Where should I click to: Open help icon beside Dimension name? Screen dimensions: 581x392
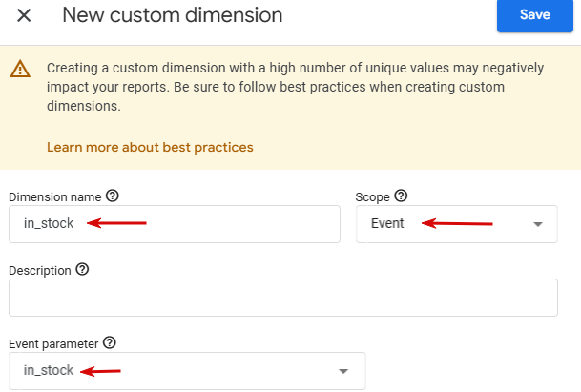point(113,196)
